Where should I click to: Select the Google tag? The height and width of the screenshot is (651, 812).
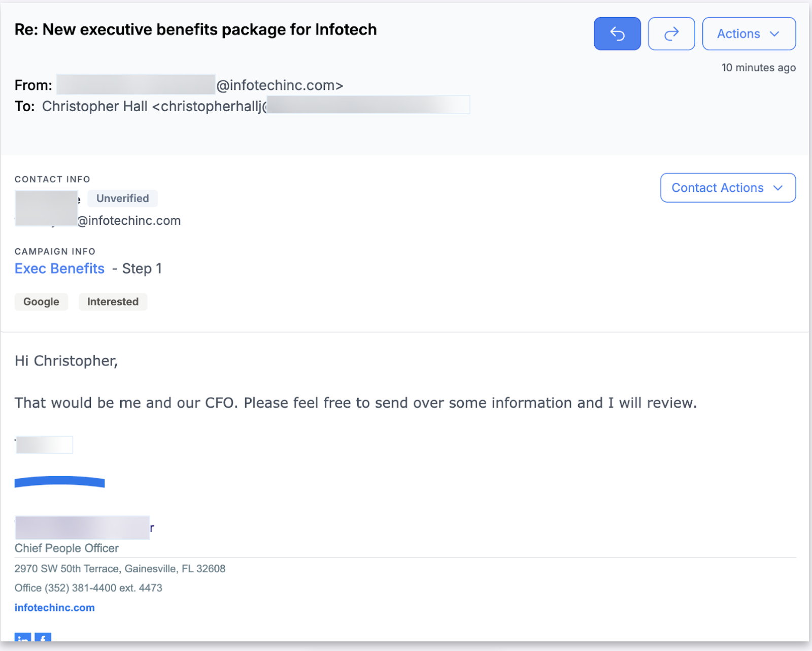pyautogui.click(x=41, y=302)
